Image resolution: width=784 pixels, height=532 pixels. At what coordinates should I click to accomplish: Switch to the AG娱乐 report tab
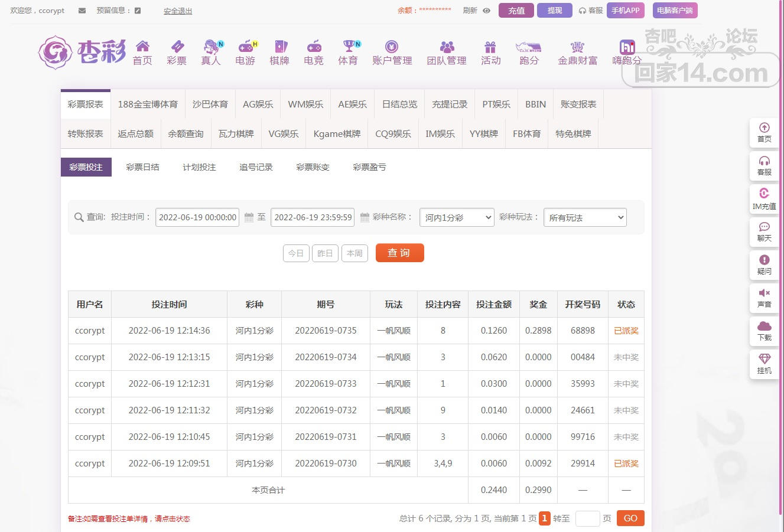pos(258,104)
